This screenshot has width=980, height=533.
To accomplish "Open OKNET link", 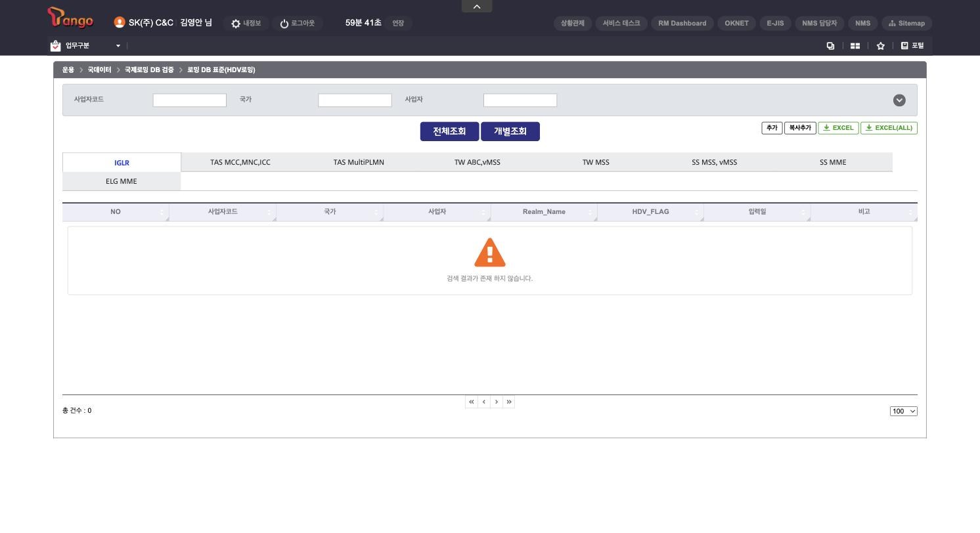I will (736, 23).
